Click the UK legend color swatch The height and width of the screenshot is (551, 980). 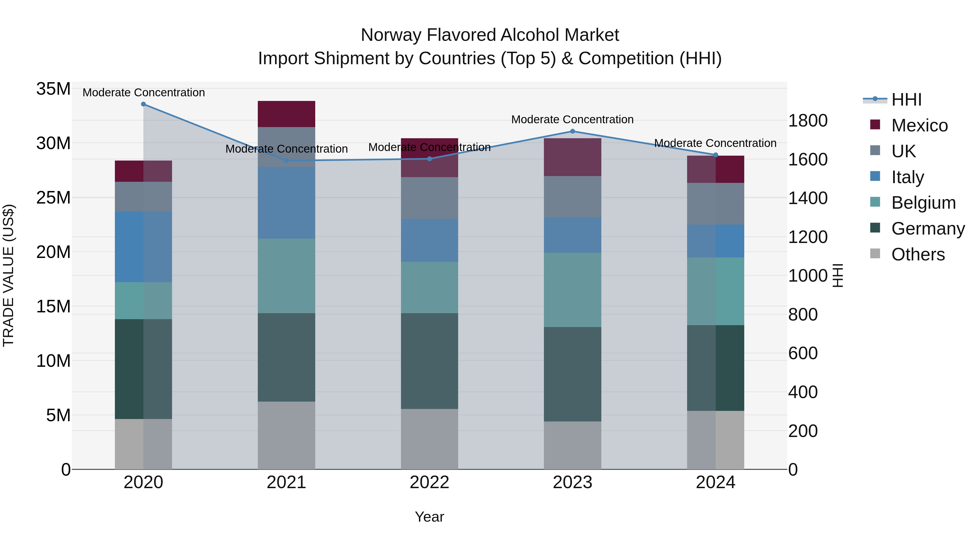click(875, 150)
